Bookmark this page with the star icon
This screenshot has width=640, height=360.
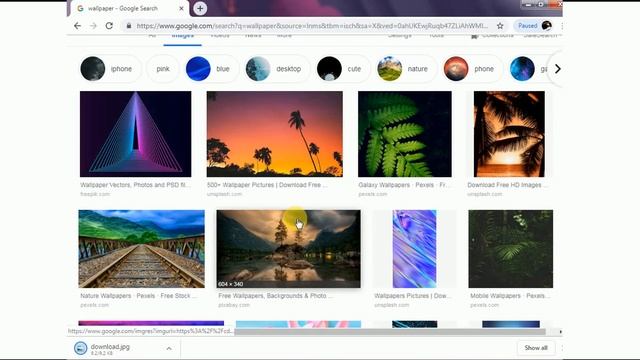coord(500,26)
